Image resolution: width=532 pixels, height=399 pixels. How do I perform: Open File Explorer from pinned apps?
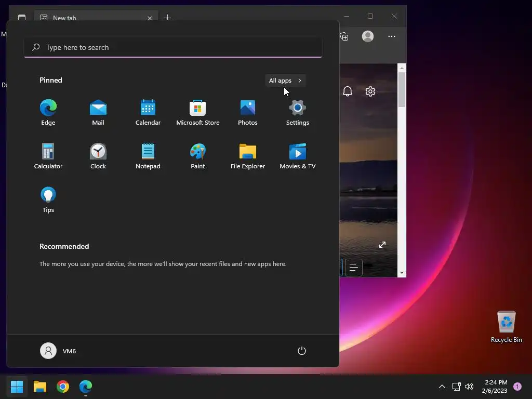[248, 156]
